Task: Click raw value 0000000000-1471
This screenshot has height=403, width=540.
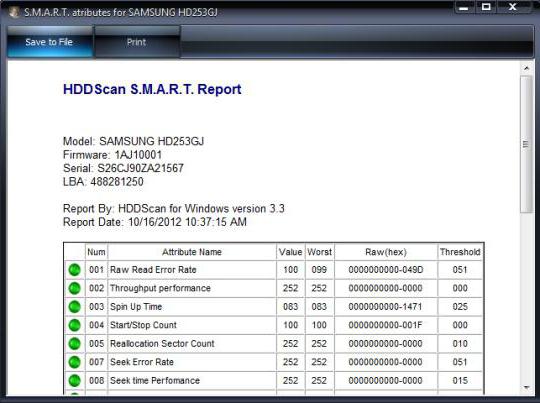Action: tap(385, 307)
